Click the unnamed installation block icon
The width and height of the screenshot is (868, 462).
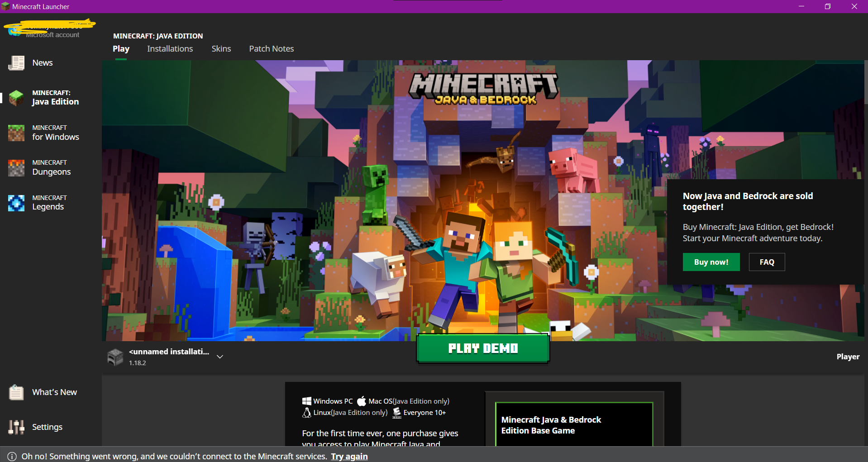click(x=115, y=357)
